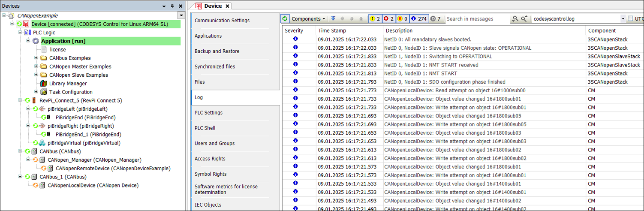Click the piBridgeVirtual network icon
644x211 pixels.
(42, 143)
